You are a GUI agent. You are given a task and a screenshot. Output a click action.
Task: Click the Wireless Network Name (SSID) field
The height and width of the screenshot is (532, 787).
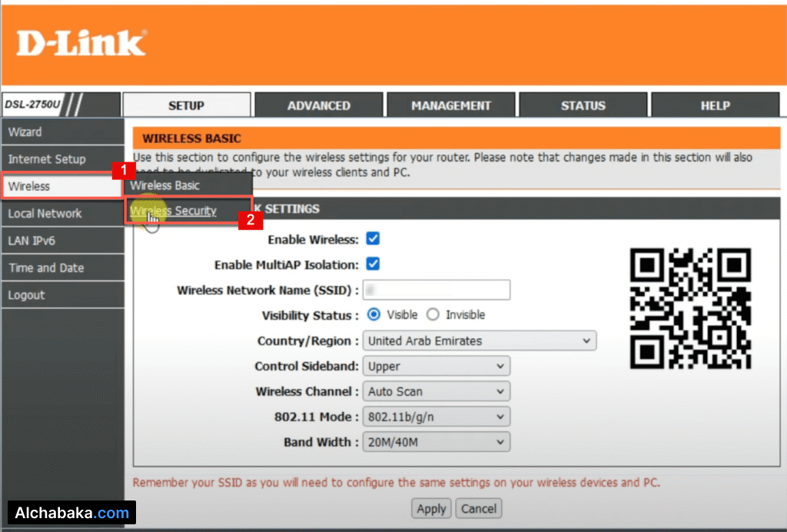pos(437,290)
